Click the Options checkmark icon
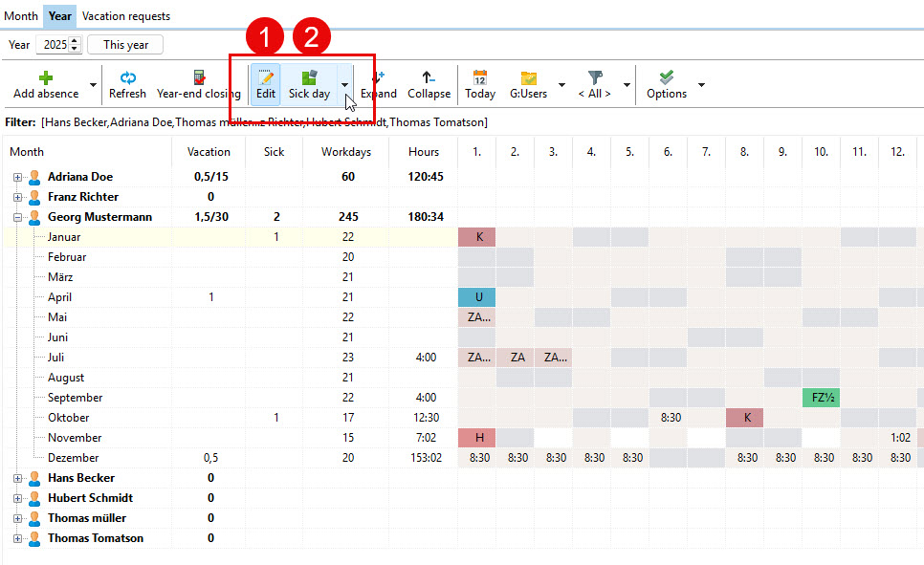 tap(667, 77)
